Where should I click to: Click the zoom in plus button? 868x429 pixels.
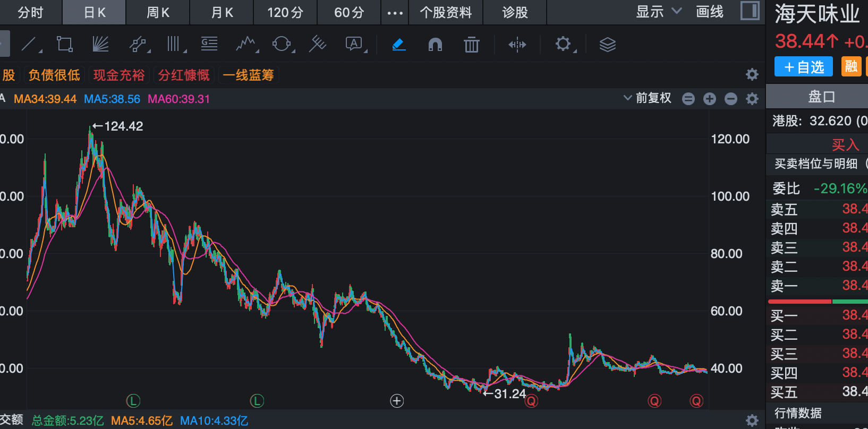point(710,99)
